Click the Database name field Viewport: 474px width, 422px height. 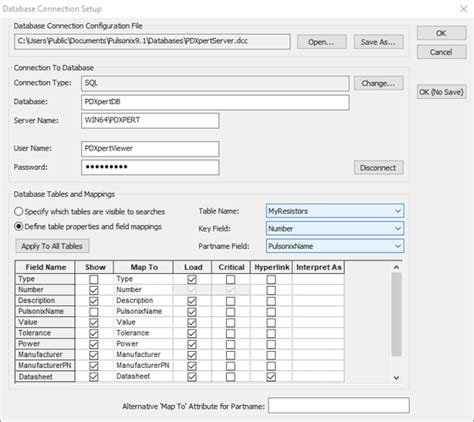pyautogui.click(x=215, y=102)
